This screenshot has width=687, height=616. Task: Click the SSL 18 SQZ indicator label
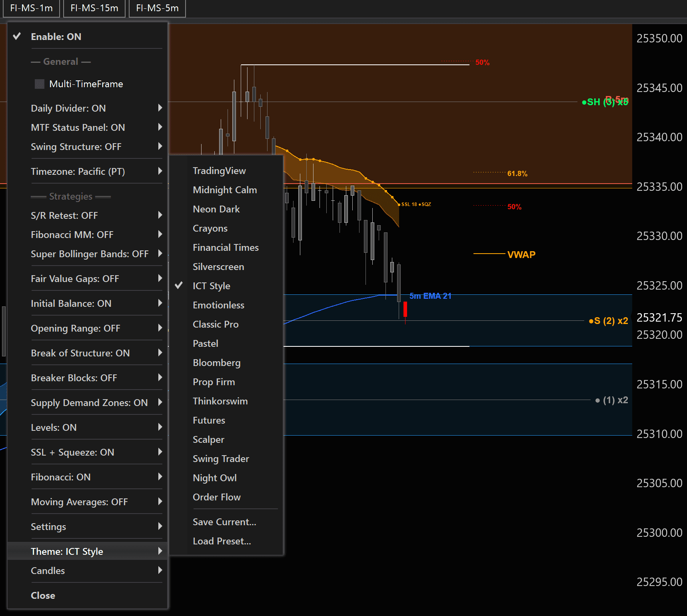415,204
